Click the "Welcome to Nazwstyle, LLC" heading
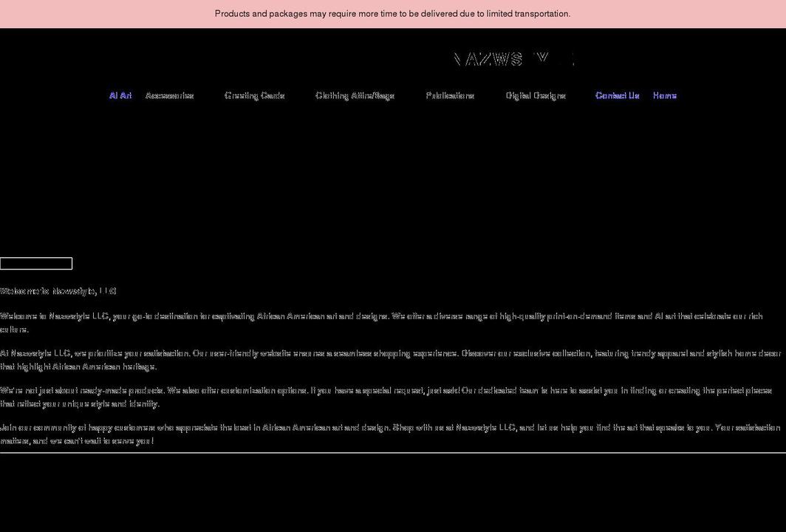The height and width of the screenshot is (532, 786). tap(58, 291)
